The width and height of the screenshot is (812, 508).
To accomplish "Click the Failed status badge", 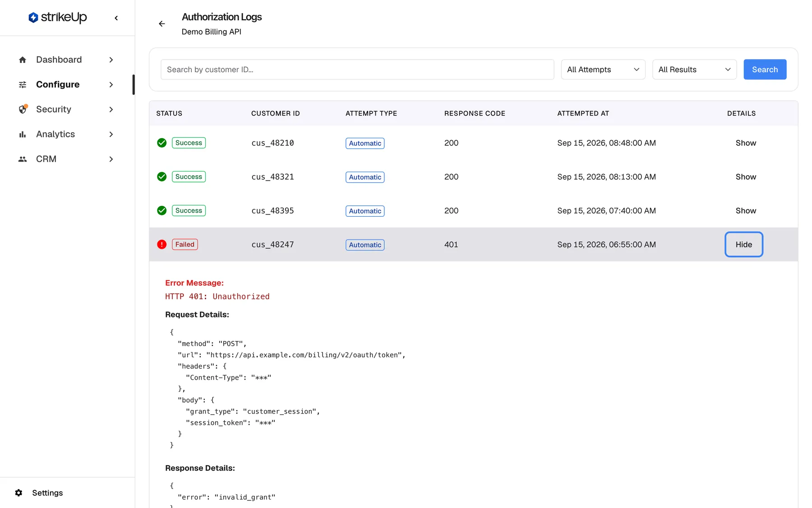I will [x=185, y=244].
